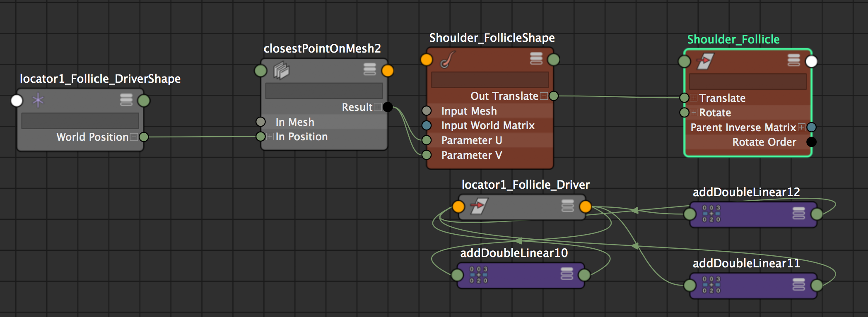Expand the World Position attribute plus box

click(134, 137)
